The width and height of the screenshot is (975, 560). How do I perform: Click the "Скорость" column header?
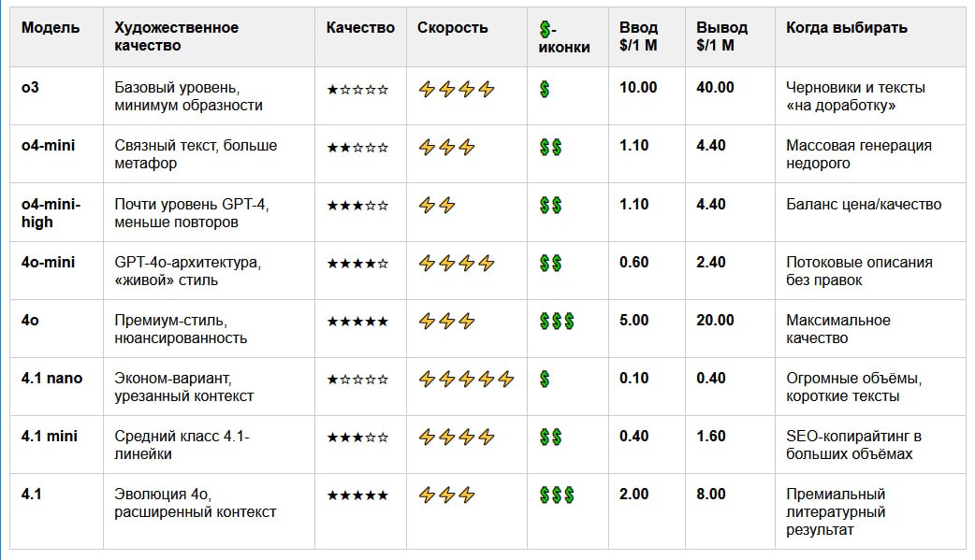coord(453,28)
